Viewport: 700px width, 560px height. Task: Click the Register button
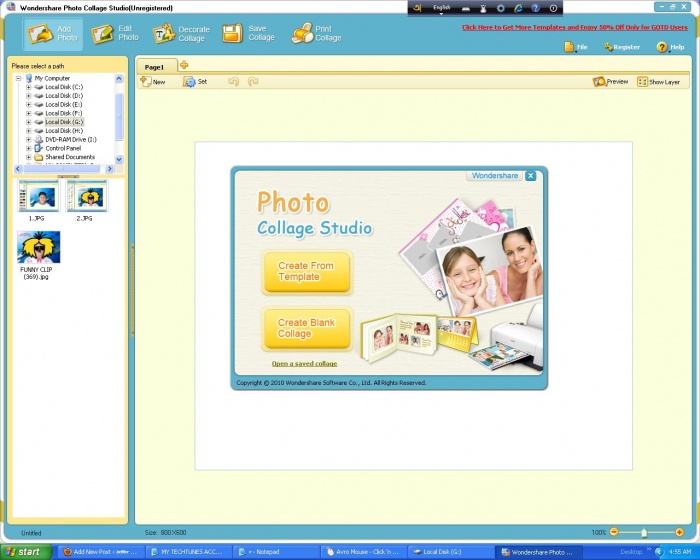[x=622, y=47]
